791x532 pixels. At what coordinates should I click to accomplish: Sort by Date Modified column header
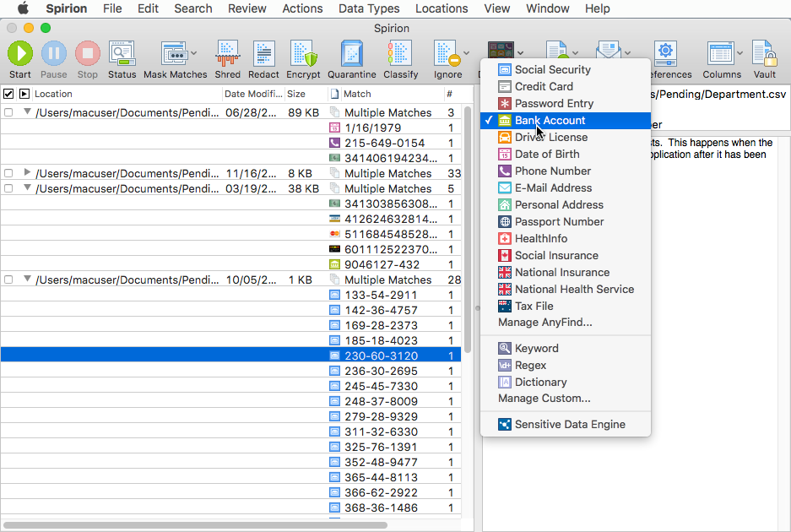253,94
